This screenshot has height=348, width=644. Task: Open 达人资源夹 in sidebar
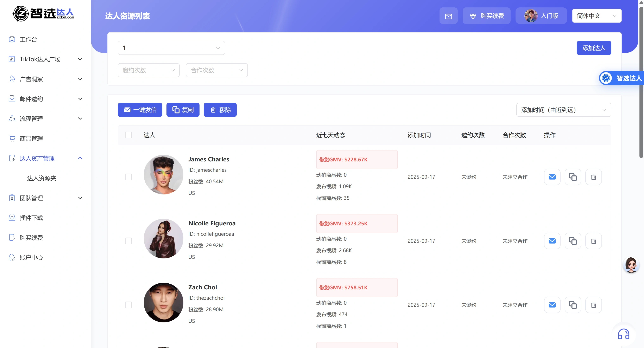(x=42, y=178)
